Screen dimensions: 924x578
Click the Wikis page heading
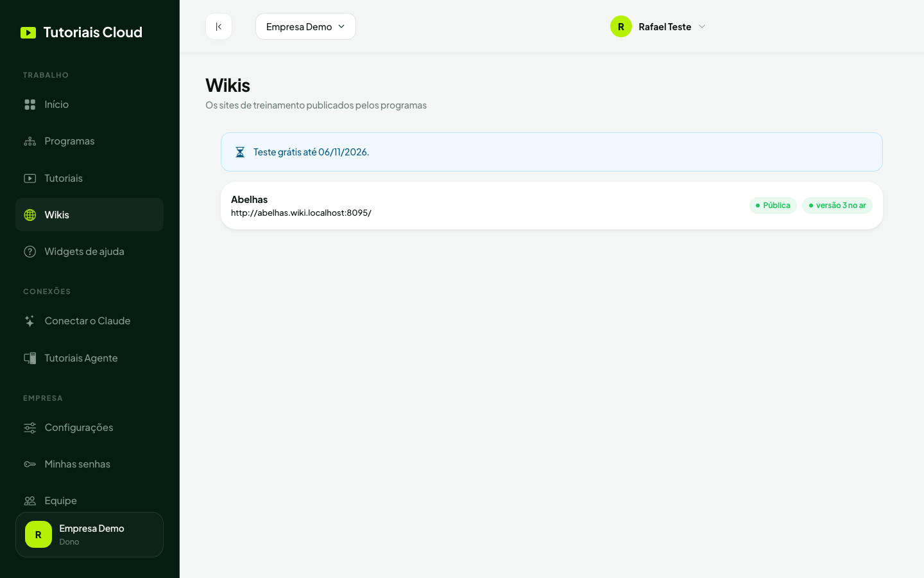[228, 85]
